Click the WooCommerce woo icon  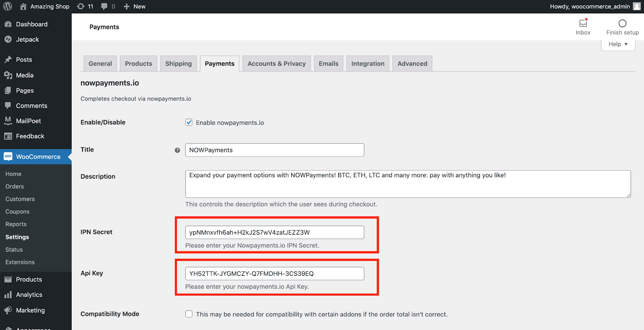pyautogui.click(x=8, y=157)
